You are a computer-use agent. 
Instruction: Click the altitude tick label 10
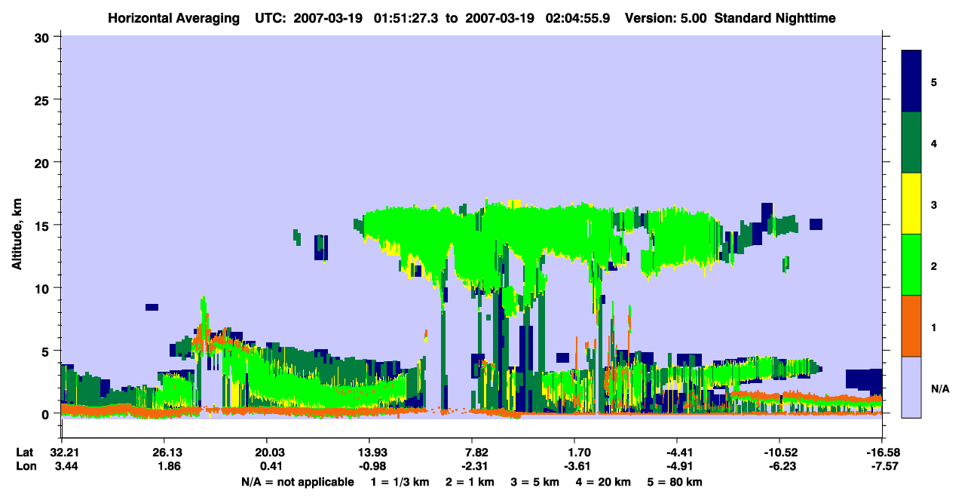pos(44,288)
